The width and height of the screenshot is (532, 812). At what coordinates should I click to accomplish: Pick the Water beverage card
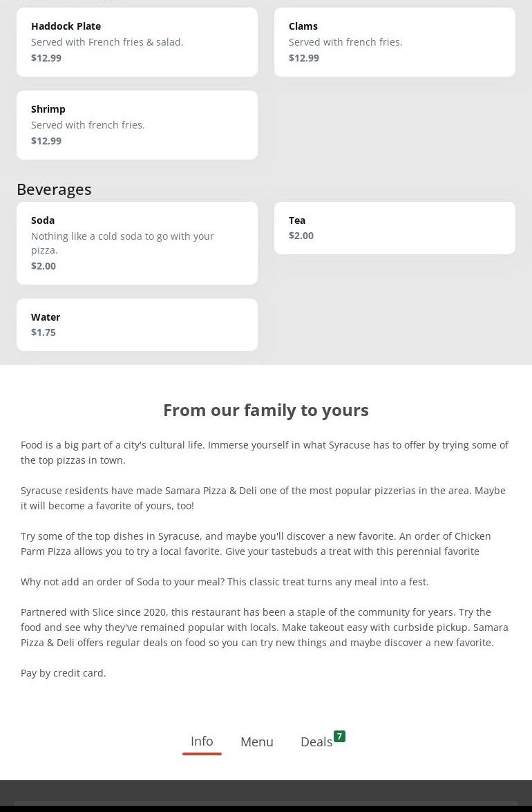[x=136, y=325]
